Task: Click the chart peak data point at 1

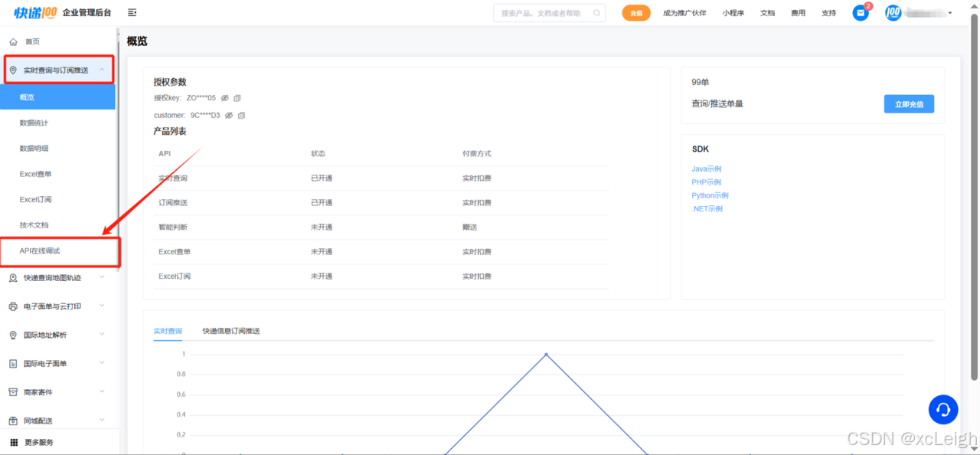Action: coord(546,354)
